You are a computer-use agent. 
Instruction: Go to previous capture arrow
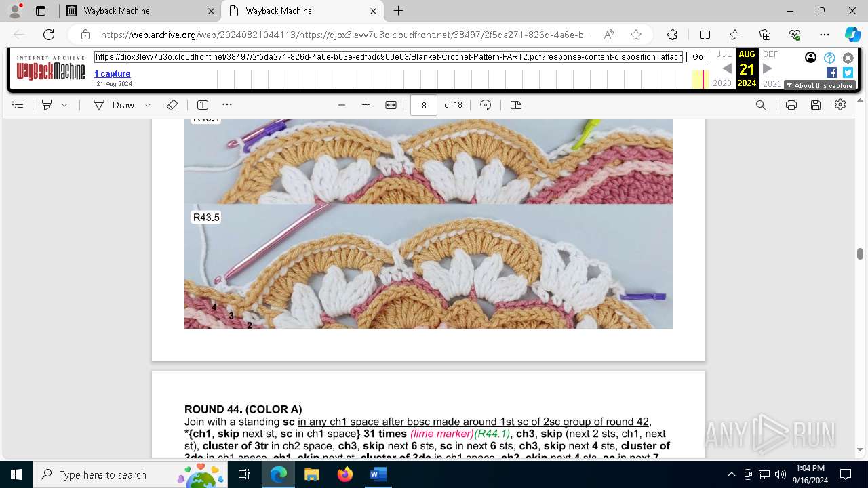[x=726, y=68]
